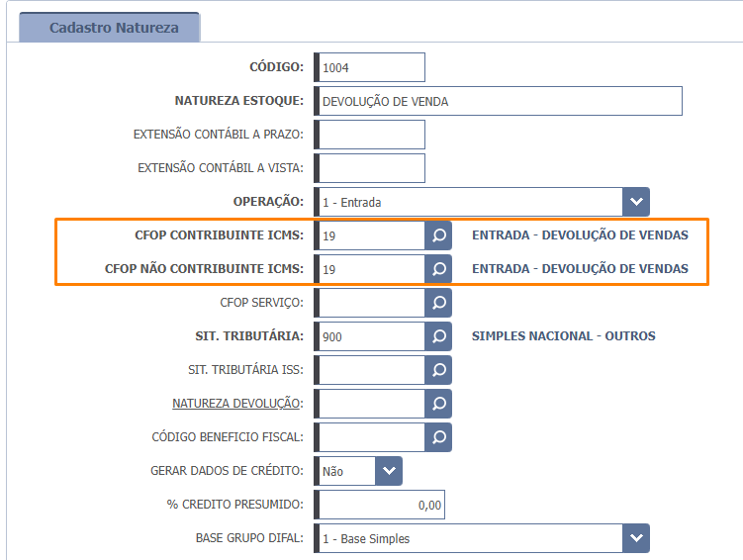Click the CFOP Contribuinte ICMS search icon
The image size is (743, 560).
point(438,235)
